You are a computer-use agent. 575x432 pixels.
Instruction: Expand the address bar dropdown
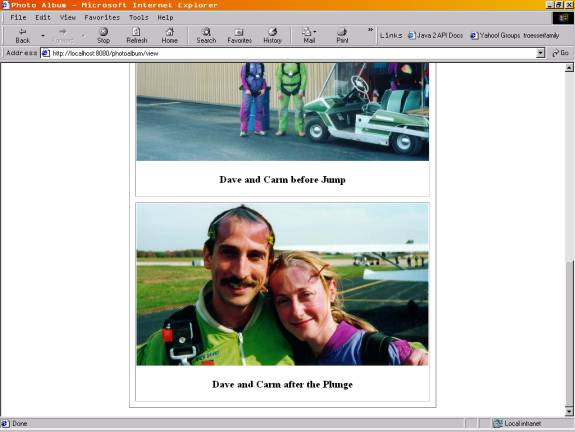(540, 53)
